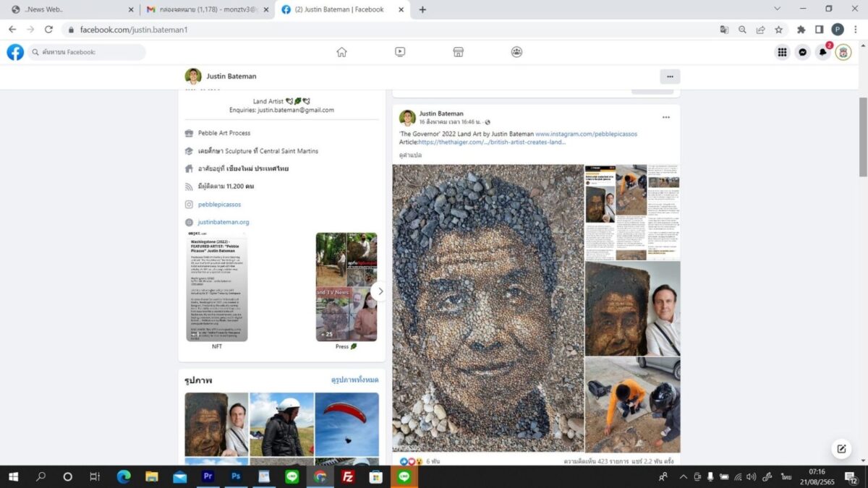Show next featured collection arrow
This screenshot has height=488, width=868.
pos(380,291)
